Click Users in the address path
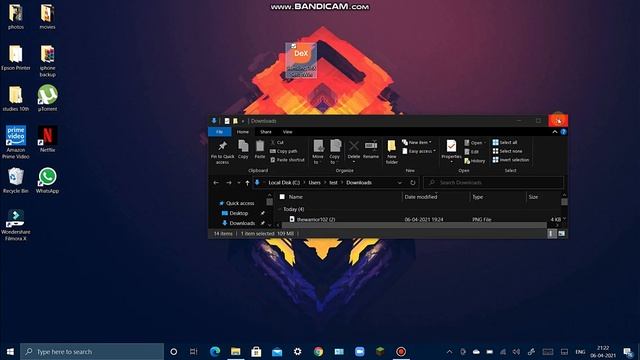640x360 pixels. (x=315, y=182)
